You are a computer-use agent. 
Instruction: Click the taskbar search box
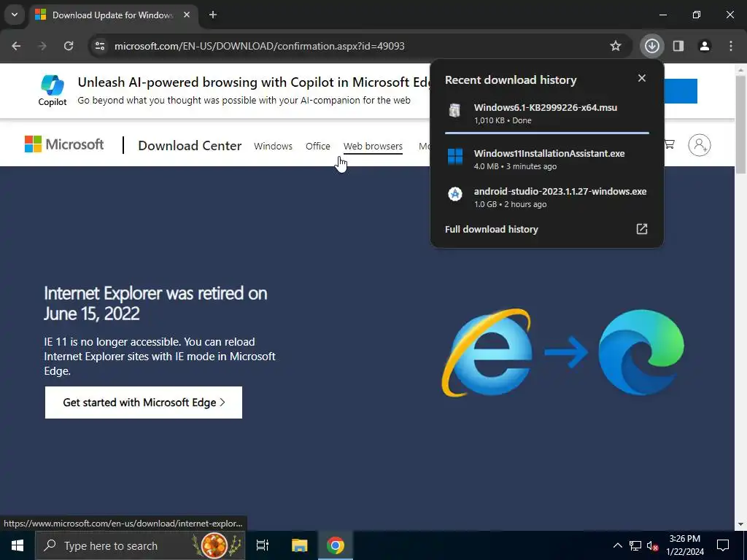140,545
